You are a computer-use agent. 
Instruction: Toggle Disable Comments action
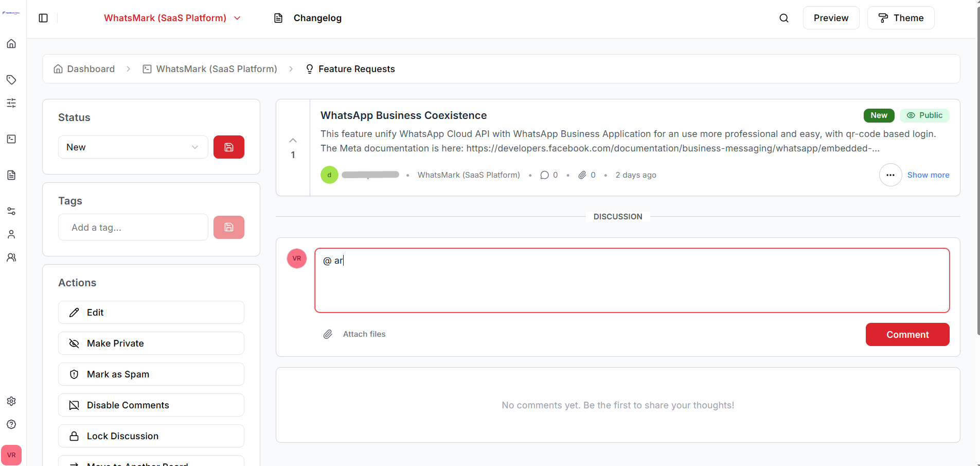tap(151, 405)
